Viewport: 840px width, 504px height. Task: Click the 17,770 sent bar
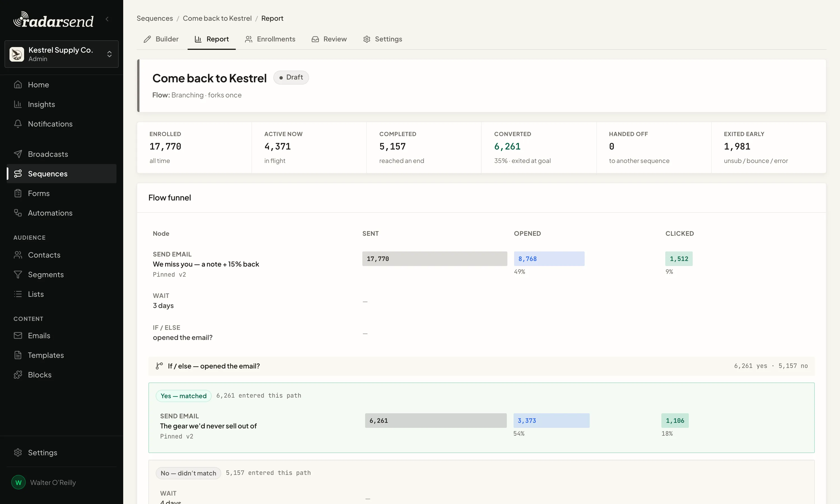[435, 259]
